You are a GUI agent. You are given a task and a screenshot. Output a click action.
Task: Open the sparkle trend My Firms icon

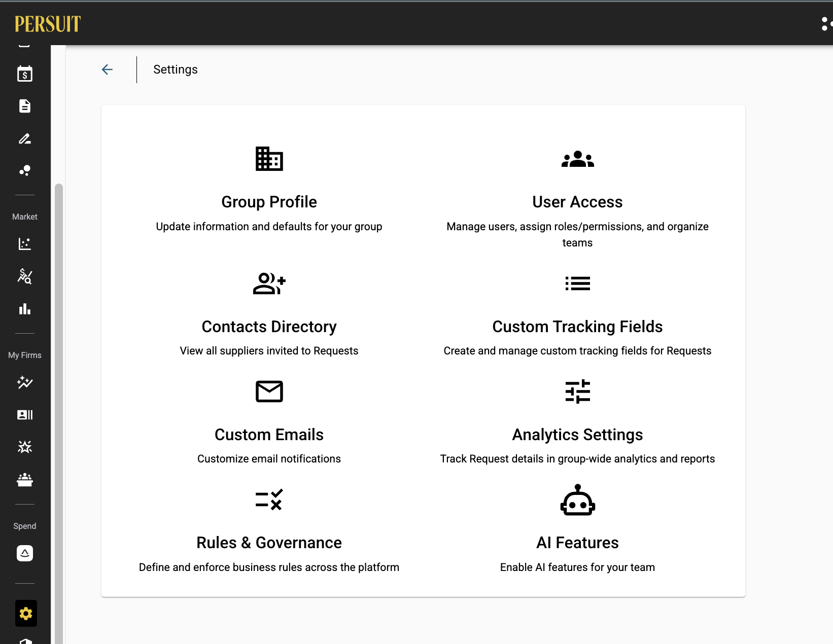pos(25,382)
